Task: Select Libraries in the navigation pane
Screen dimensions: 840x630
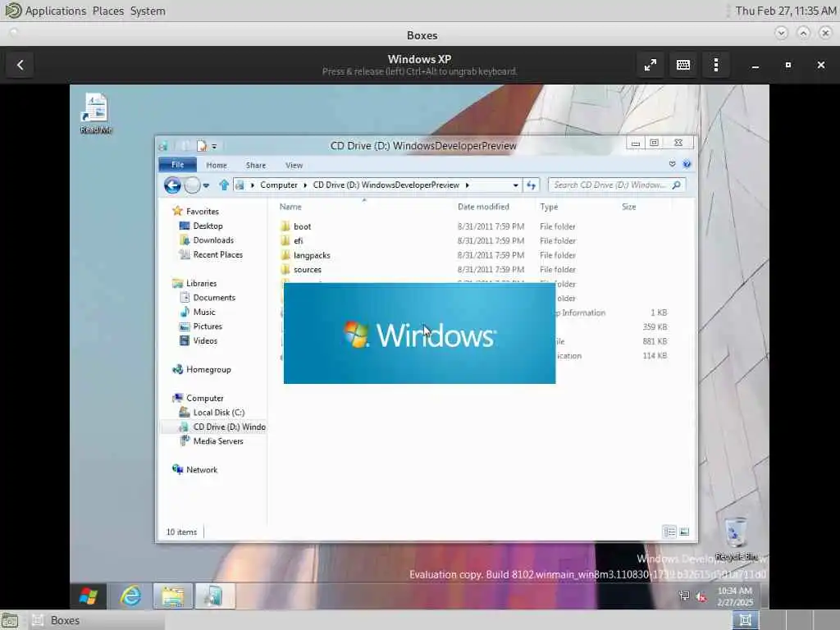Action: [201, 283]
